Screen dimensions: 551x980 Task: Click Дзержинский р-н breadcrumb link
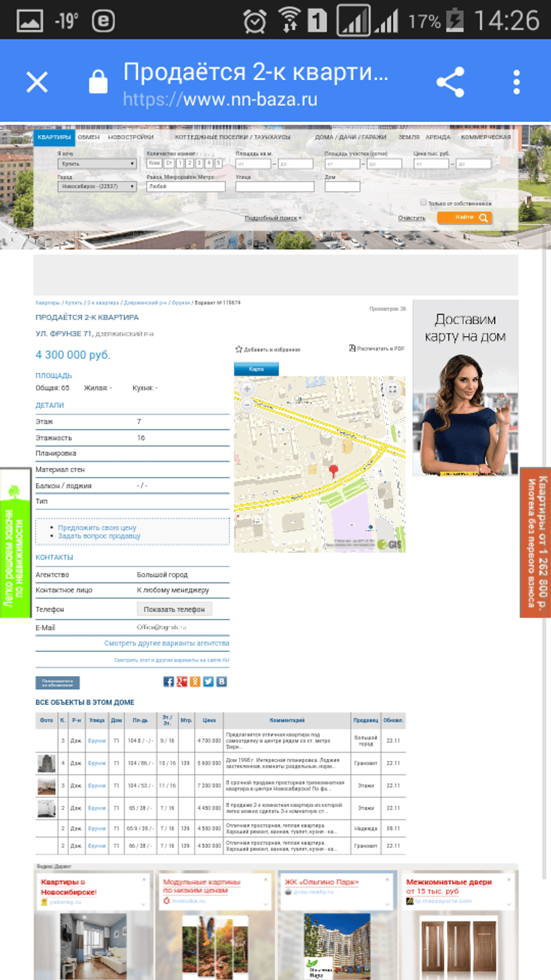click(146, 303)
